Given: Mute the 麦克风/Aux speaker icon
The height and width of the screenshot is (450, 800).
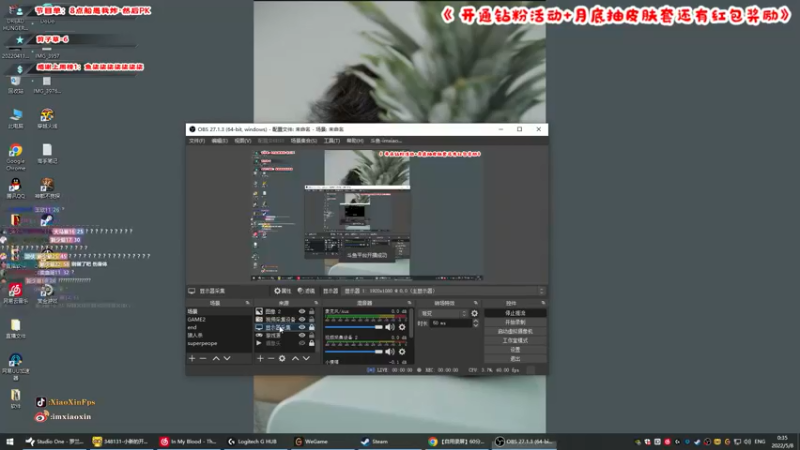Looking at the screenshot, I should pos(390,327).
